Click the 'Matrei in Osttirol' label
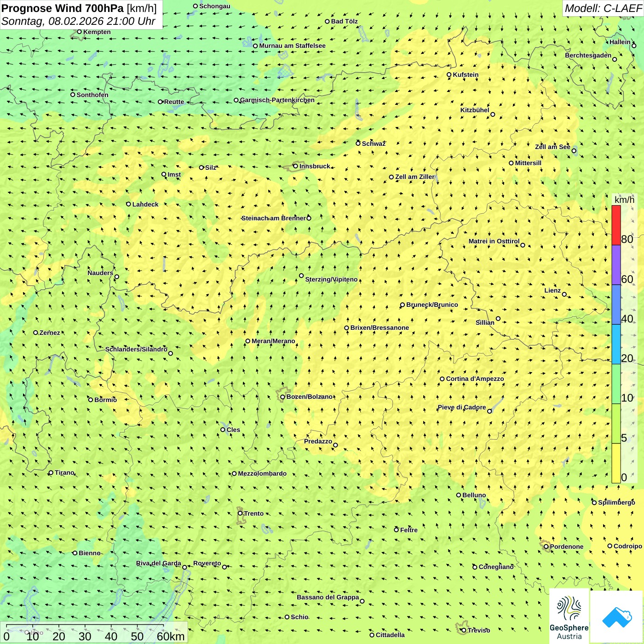The image size is (644, 644). click(494, 241)
